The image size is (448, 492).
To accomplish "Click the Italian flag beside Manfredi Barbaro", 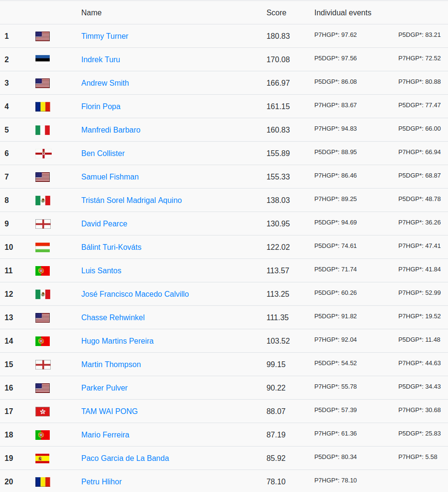I will tap(43, 130).
